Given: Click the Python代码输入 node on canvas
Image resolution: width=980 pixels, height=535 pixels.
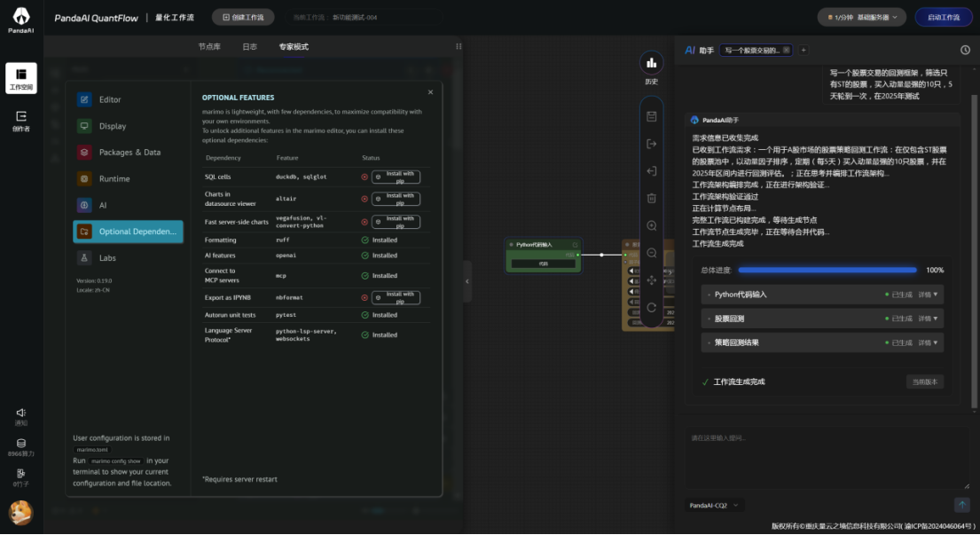Looking at the screenshot, I should pyautogui.click(x=543, y=255).
